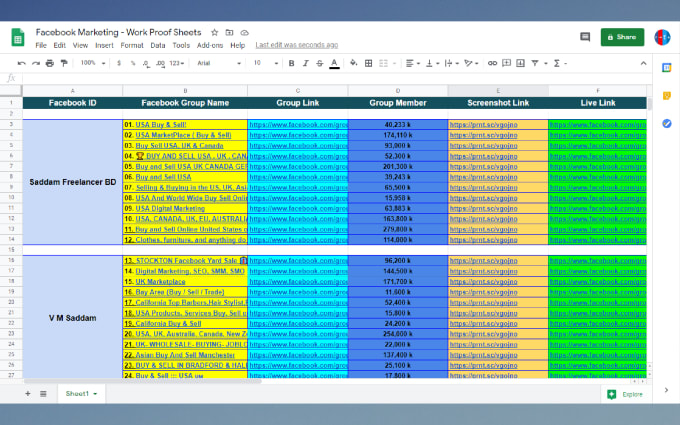Open the View menu
The height and width of the screenshot is (425, 680).
tap(80, 45)
